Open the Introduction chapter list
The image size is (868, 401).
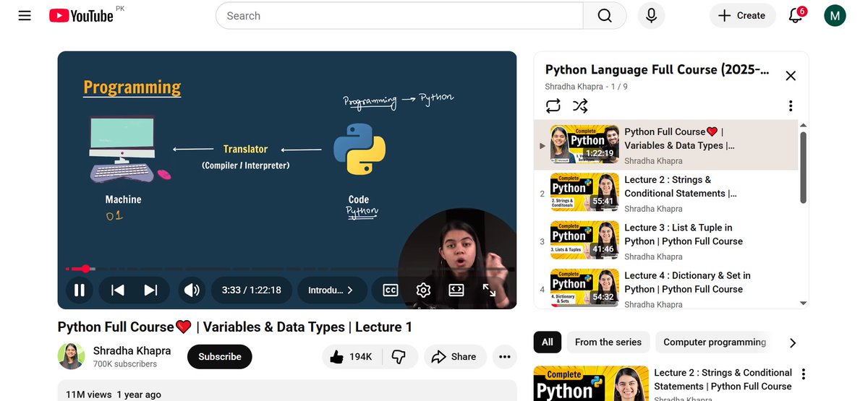point(331,290)
